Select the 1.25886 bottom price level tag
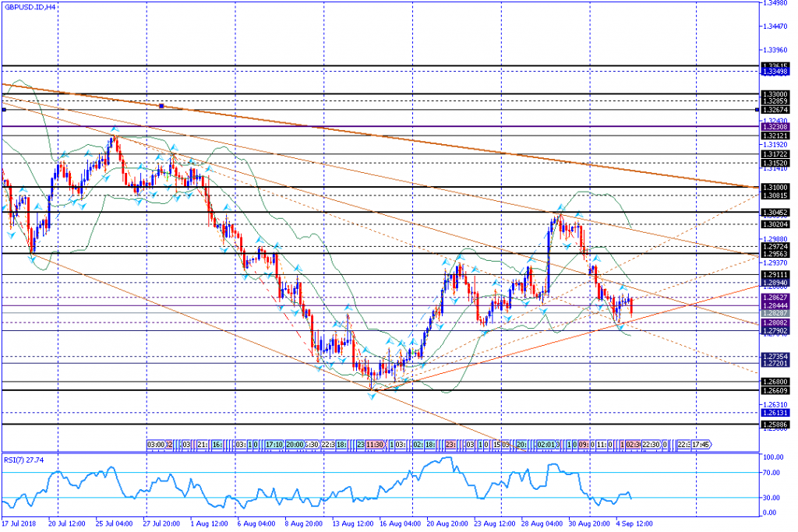 click(x=774, y=425)
